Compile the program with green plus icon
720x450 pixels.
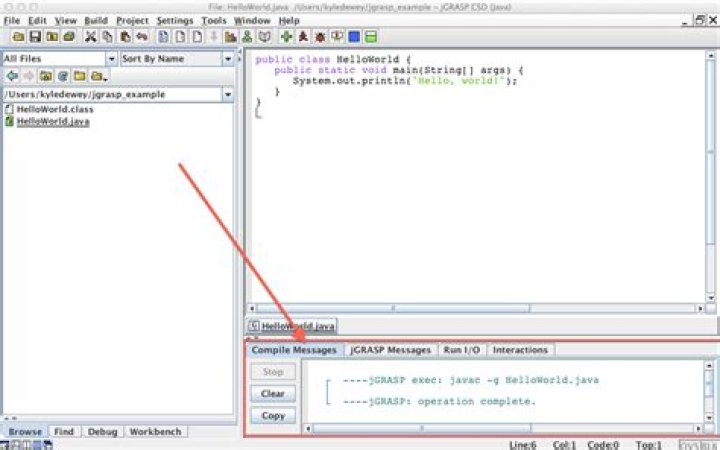coord(286,36)
